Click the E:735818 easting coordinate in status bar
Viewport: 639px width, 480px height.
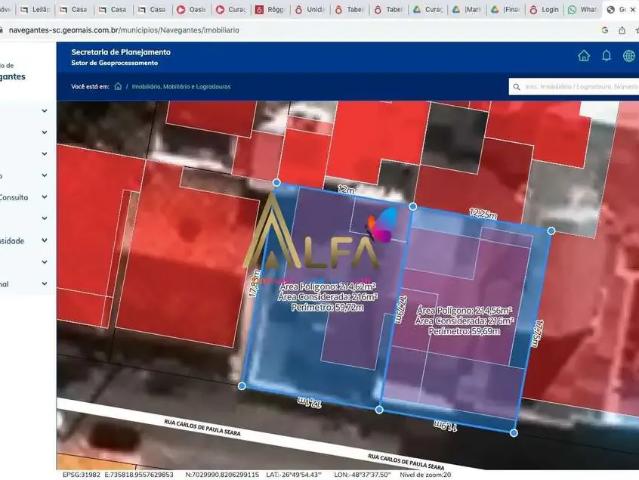pyautogui.click(x=139, y=475)
